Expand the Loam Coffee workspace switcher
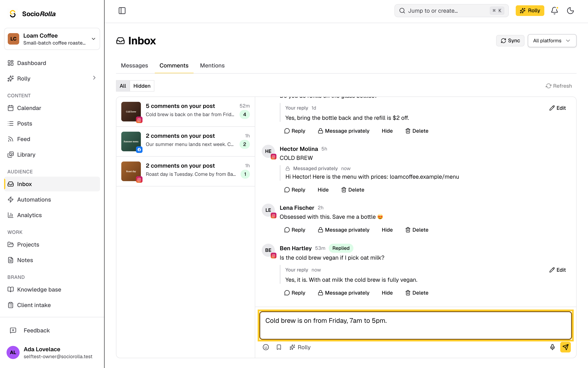This screenshot has width=588, height=368. (x=52, y=39)
